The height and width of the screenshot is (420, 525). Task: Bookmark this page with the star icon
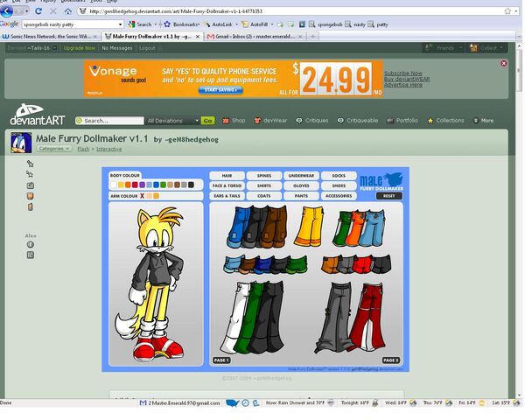coord(507,11)
